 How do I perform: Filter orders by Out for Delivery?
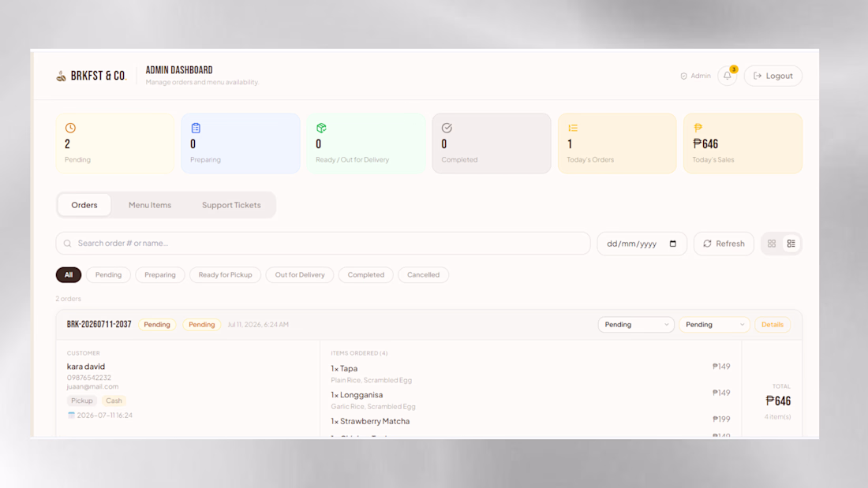coord(300,275)
